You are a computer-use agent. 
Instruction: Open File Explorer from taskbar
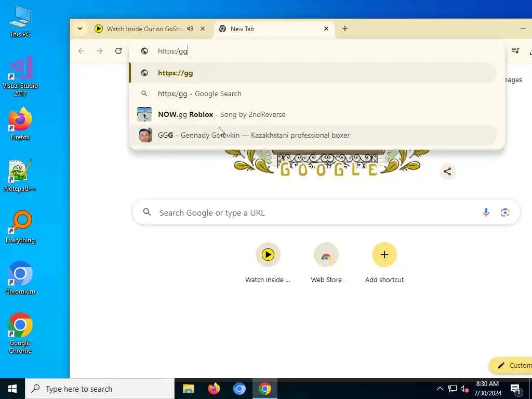[x=188, y=389]
